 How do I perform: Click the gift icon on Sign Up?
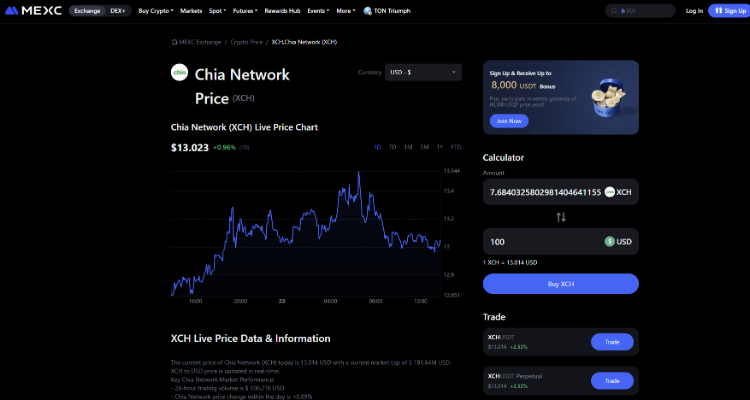718,11
